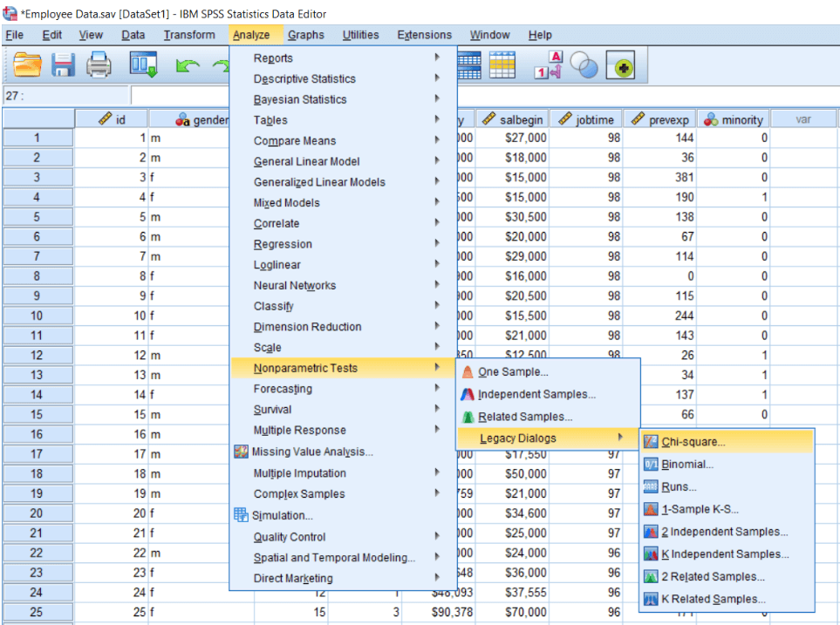
Task: Click the Show All Variables plus icon
Action: (620, 65)
